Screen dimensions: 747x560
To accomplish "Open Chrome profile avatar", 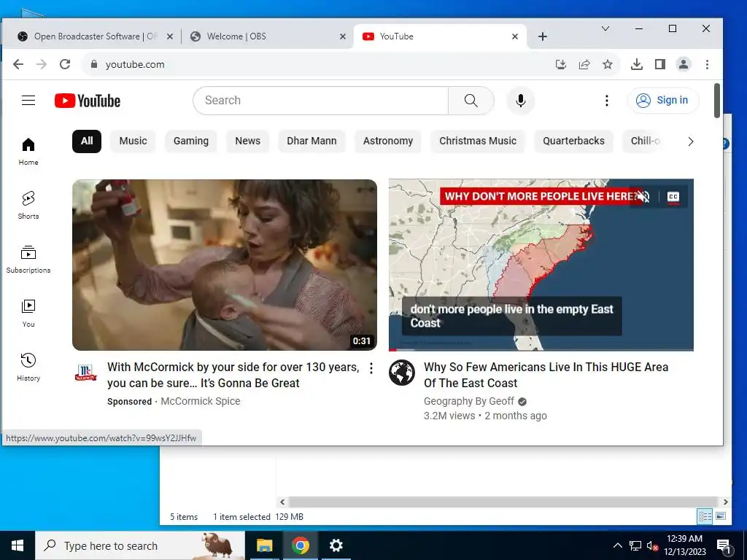I will [x=683, y=64].
